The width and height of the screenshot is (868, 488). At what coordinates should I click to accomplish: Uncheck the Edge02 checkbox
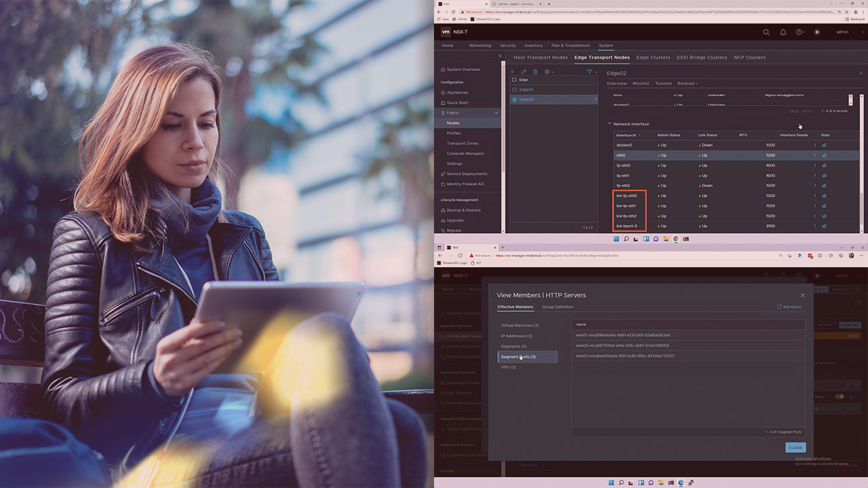pos(514,100)
